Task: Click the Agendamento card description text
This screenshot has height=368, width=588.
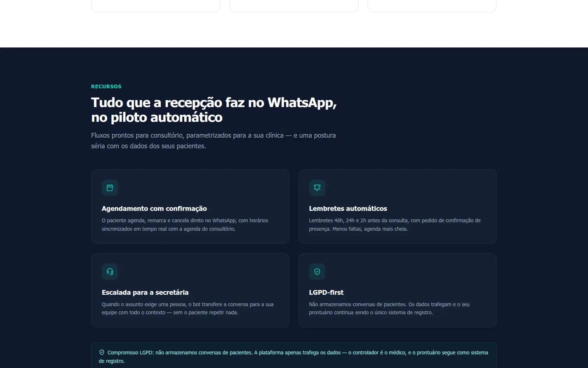Action: (185, 224)
